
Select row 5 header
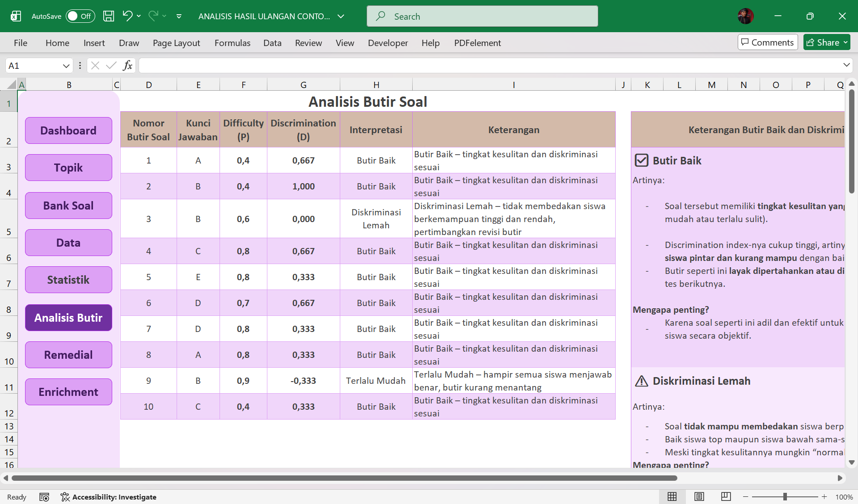tap(8, 219)
